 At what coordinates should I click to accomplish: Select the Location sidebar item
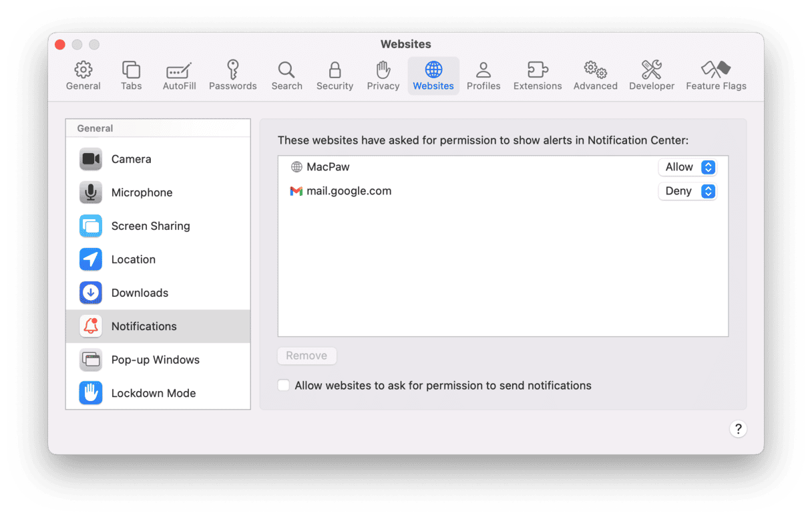pyautogui.click(x=133, y=259)
